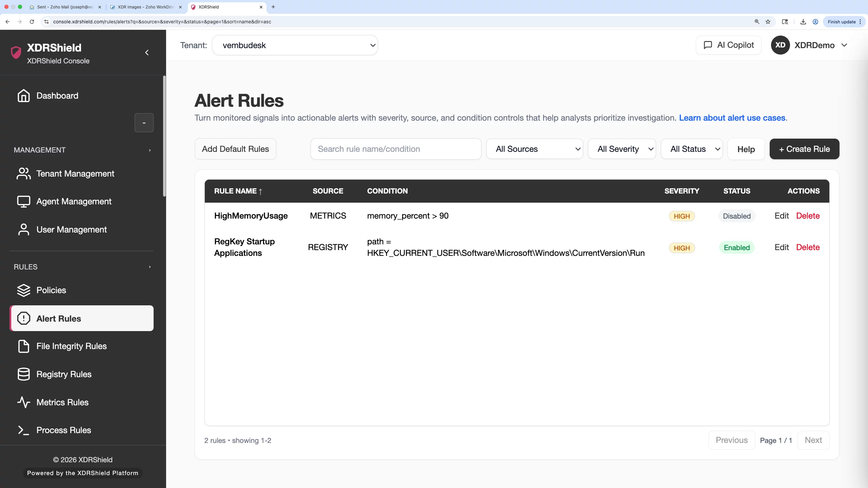
Task: Open Metrics Rules page
Action: [x=81, y=402]
